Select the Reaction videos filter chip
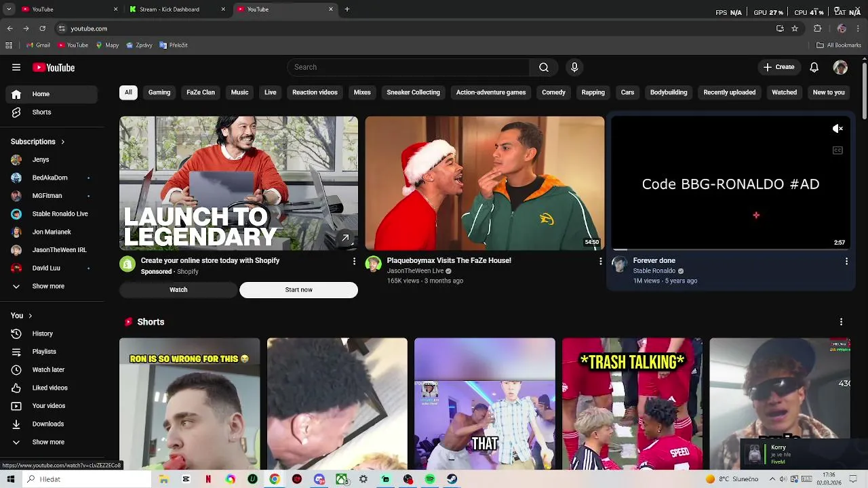This screenshot has height=488, width=868. point(315,92)
